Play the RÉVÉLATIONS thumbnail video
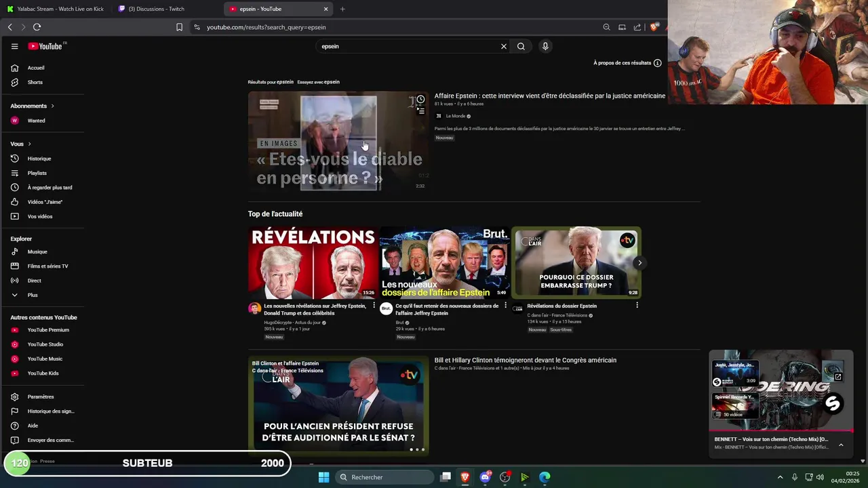The height and width of the screenshot is (488, 868). point(312,262)
